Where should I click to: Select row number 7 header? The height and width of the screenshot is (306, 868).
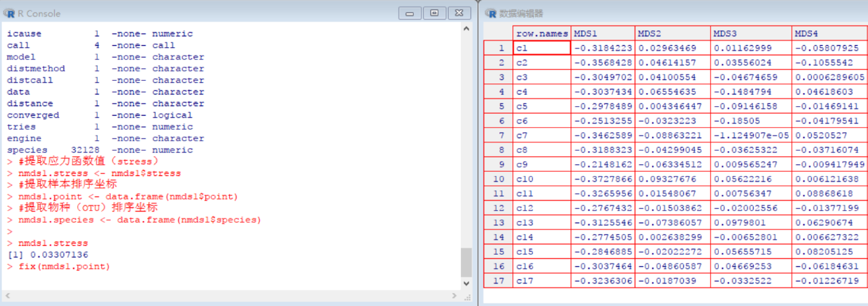click(498, 135)
